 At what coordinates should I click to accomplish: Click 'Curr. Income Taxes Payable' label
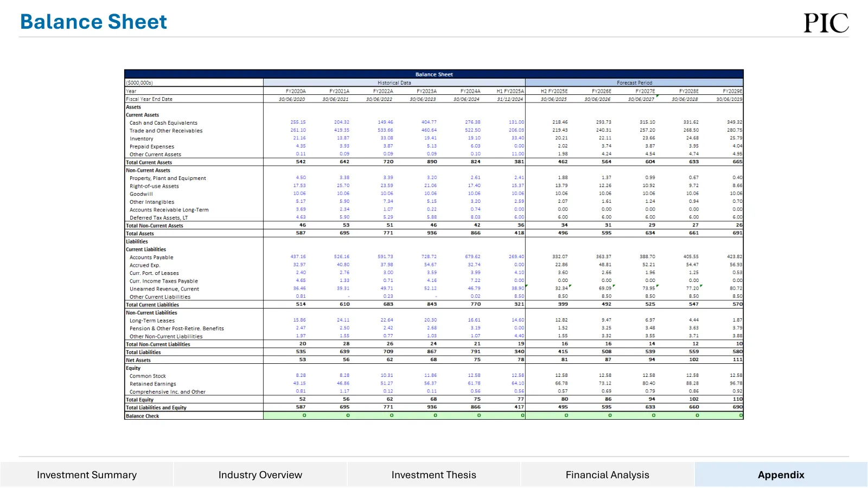[163, 281]
